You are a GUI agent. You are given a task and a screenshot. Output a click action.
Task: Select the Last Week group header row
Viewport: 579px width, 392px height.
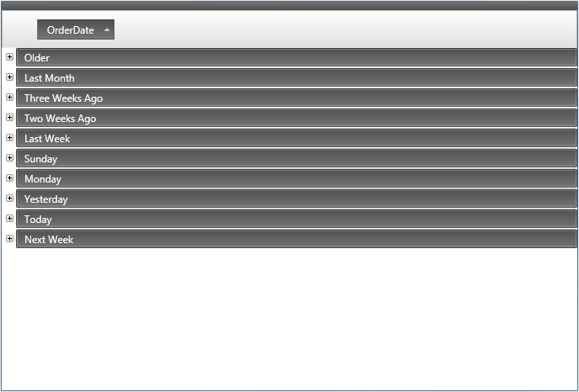pyautogui.click(x=296, y=138)
